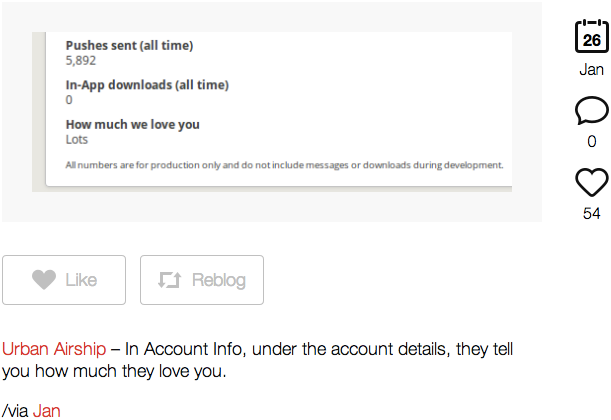Click the Jan month label under calendar
The image size is (611, 420).
pyautogui.click(x=592, y=70)
